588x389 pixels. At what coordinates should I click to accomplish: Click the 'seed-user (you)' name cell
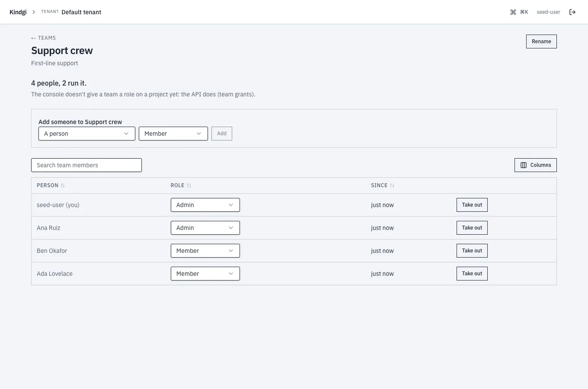pyautogui.click(x=58, y=205)
